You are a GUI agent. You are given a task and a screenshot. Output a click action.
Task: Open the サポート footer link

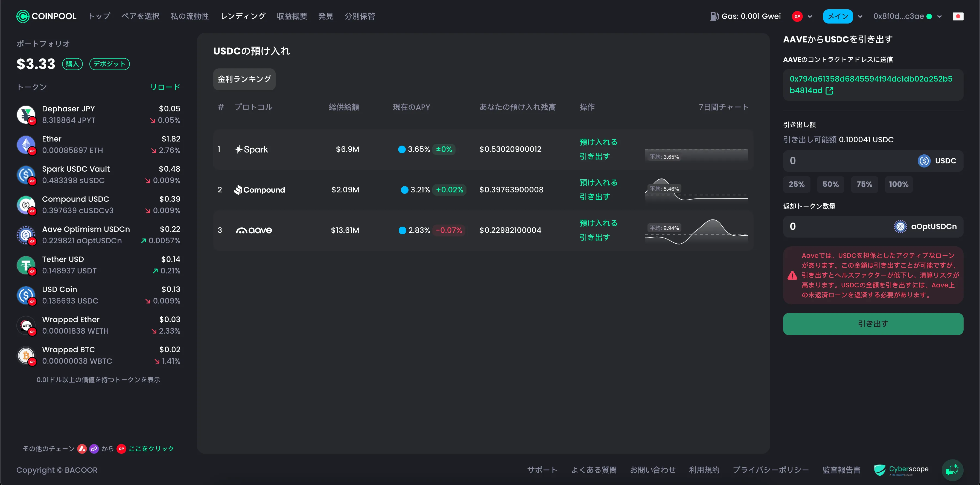point(542,470)
